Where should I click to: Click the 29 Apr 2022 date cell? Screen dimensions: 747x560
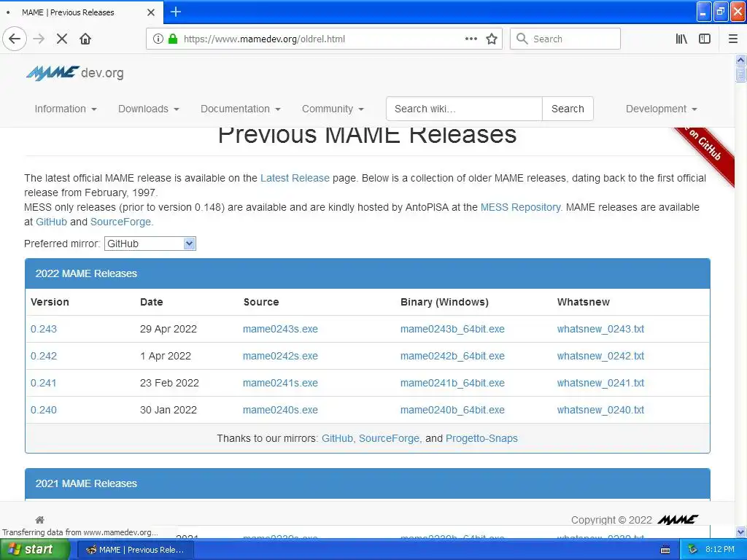tap(169, 329)
